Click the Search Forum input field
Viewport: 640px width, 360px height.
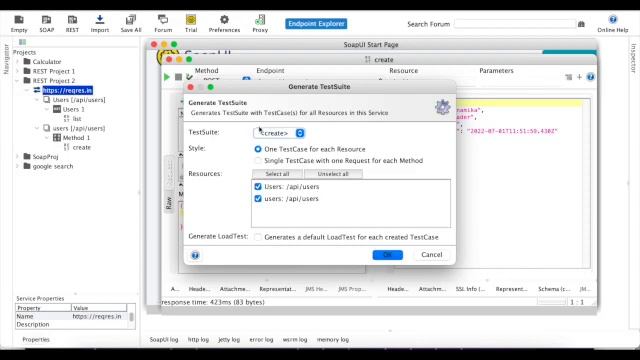515,24
